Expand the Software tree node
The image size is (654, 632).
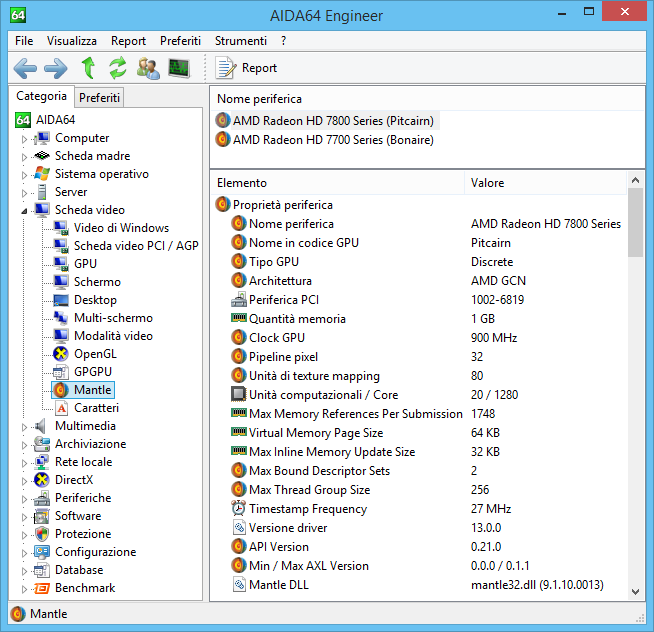(24, 517)
